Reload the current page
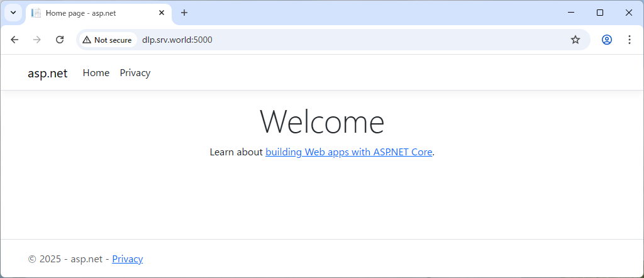This screenshot has width=644, height=278. (x=60, y=40)
